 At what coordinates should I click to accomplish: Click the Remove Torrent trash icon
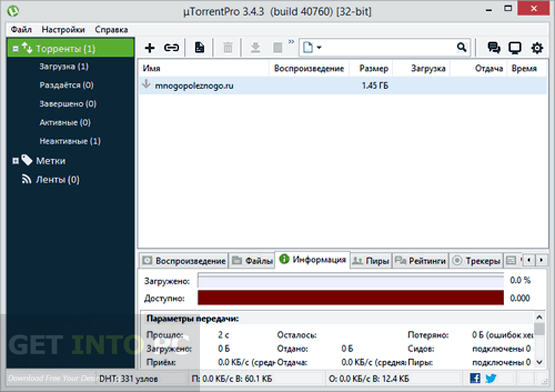228,47
